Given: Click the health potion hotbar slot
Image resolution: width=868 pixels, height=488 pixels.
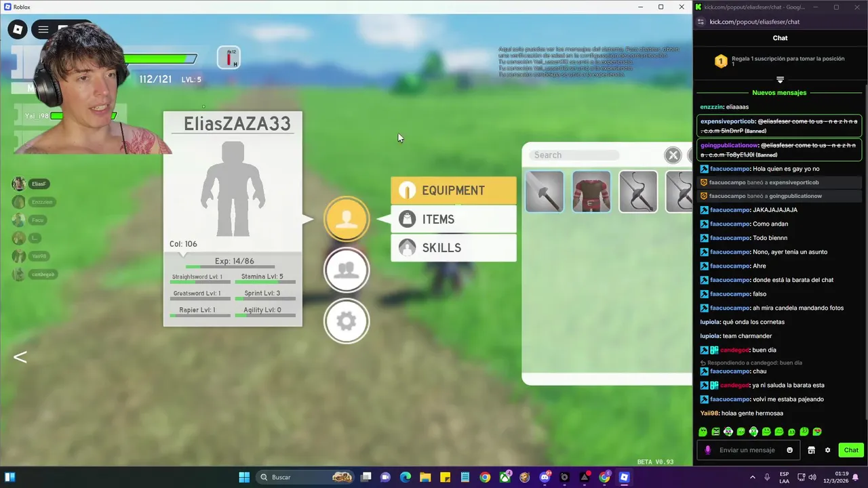Looking at the screenshot, I should tap(229, 58).
